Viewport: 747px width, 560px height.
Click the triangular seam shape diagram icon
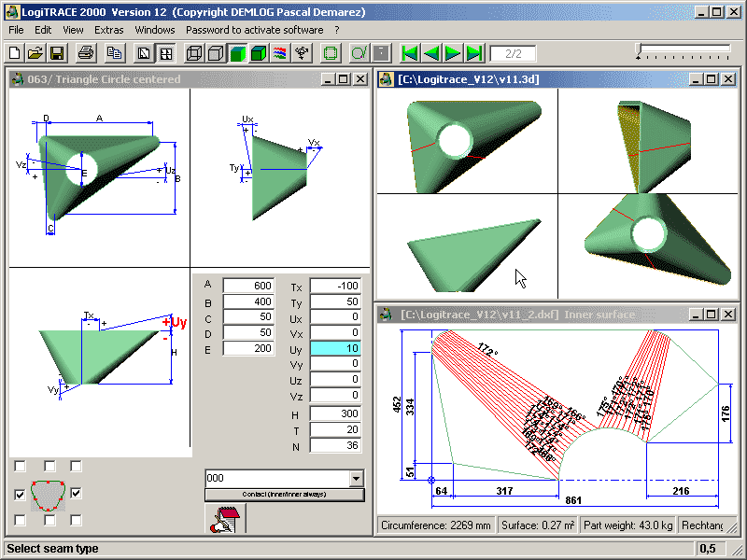[x=48, y=496]
